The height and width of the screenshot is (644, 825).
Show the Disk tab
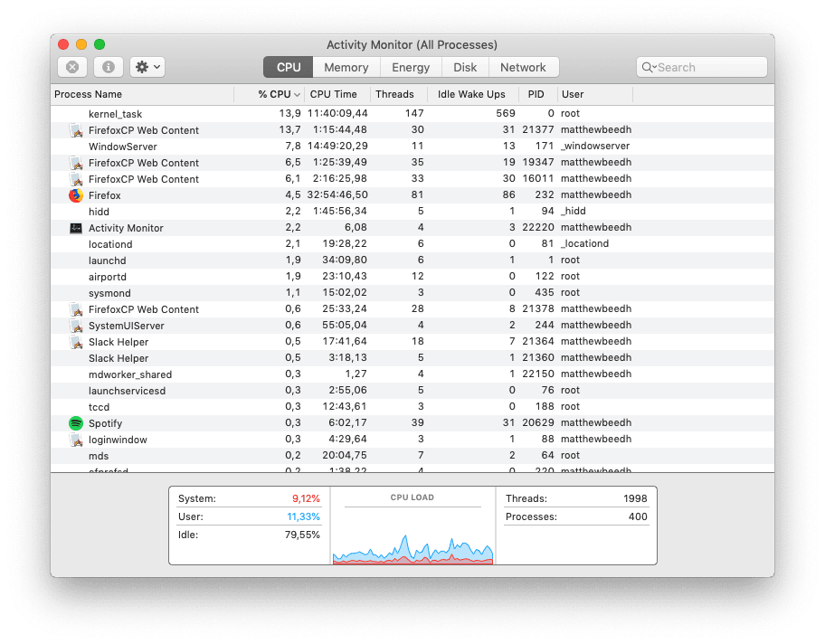[x=465, y=67]
